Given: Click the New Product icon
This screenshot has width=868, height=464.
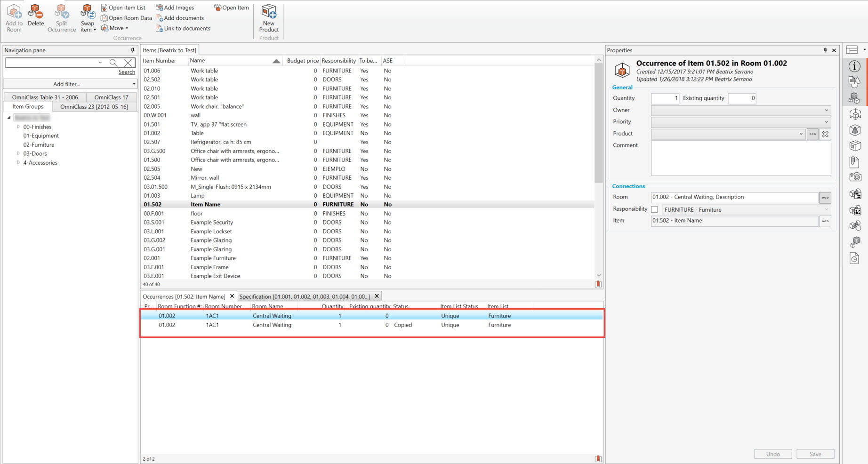Looking at the screenshot, I should (269, 12).
